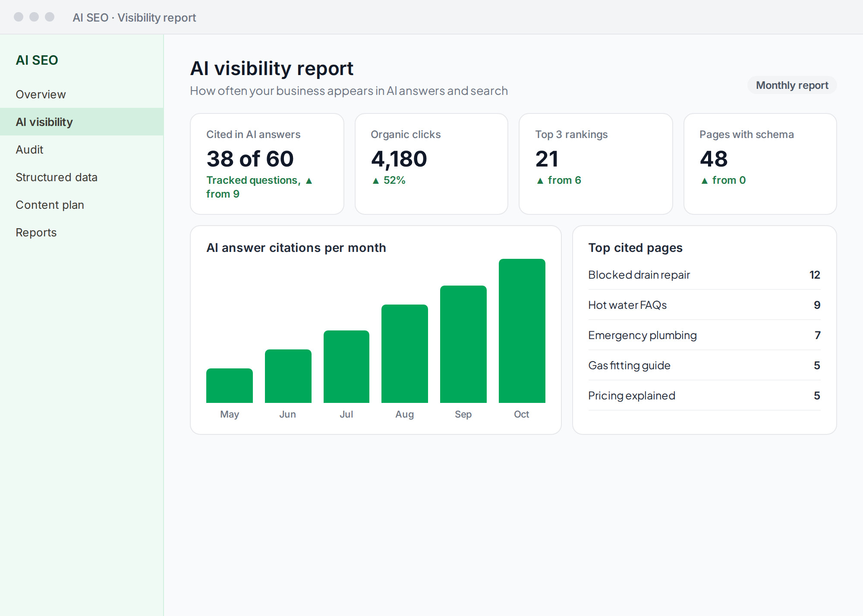The height and width of the screenshot is (616, 863).
Task: Select the Organic clicks 4,180 card
Action: pos(431,164)
